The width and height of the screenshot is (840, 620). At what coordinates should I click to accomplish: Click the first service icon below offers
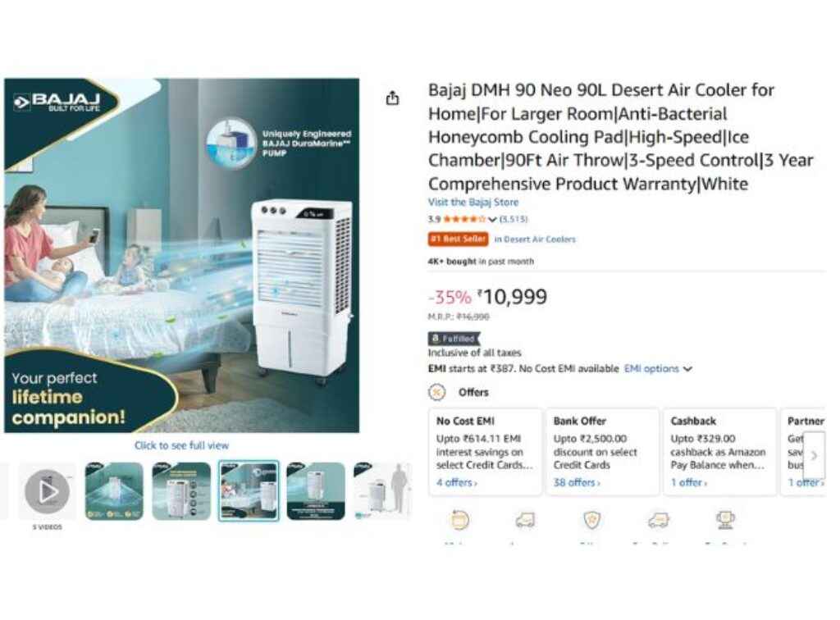click(459, 519)
